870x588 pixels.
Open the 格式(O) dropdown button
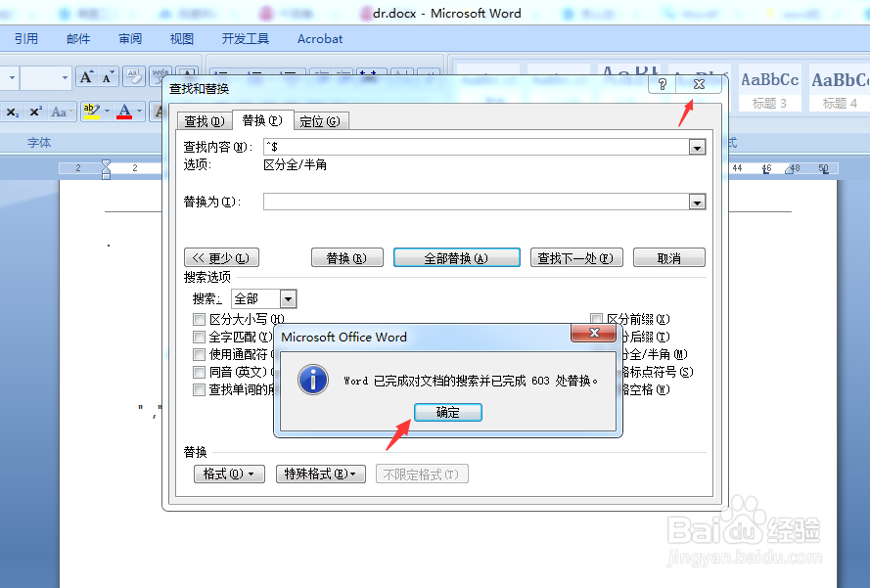(229, 475)
